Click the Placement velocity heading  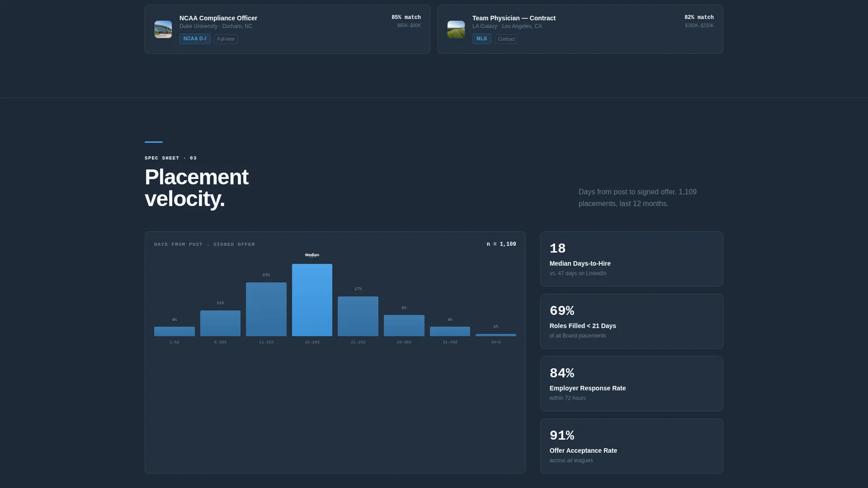coord(196,188)
